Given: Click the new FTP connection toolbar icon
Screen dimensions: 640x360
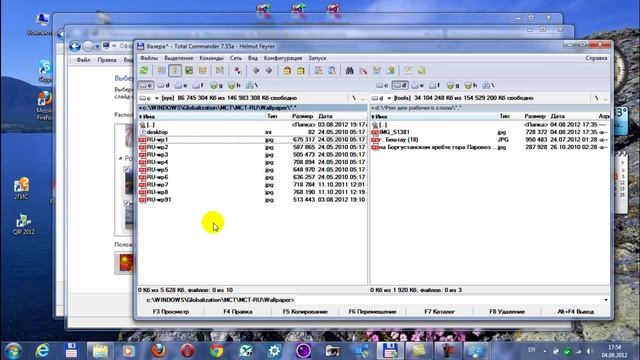Looking at the screenshot, I should tap(332, 71).
